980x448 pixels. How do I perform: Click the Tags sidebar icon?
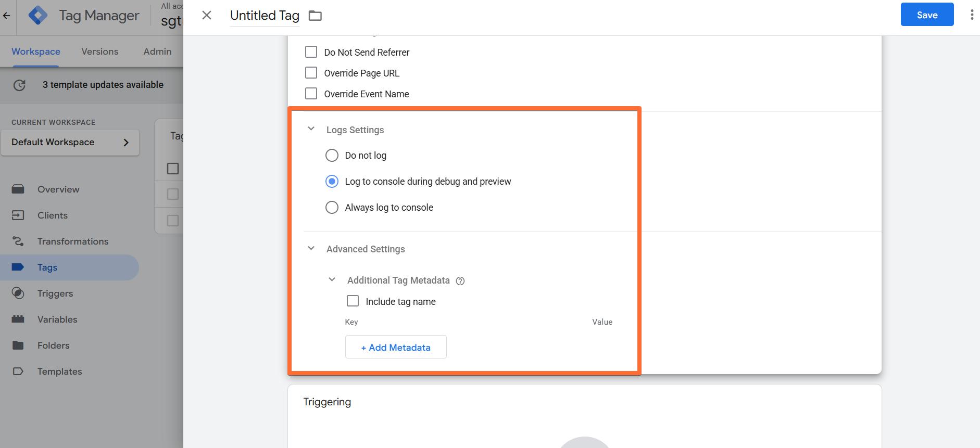coord(18,267)
